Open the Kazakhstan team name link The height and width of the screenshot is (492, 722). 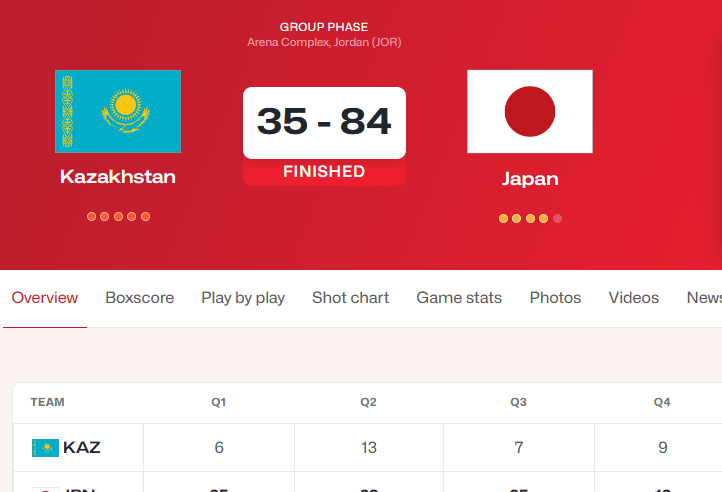(x=118, y=177)
